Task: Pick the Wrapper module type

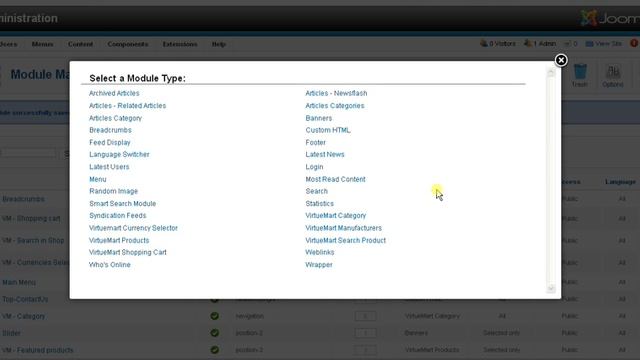Action: (x=319, y=264)
